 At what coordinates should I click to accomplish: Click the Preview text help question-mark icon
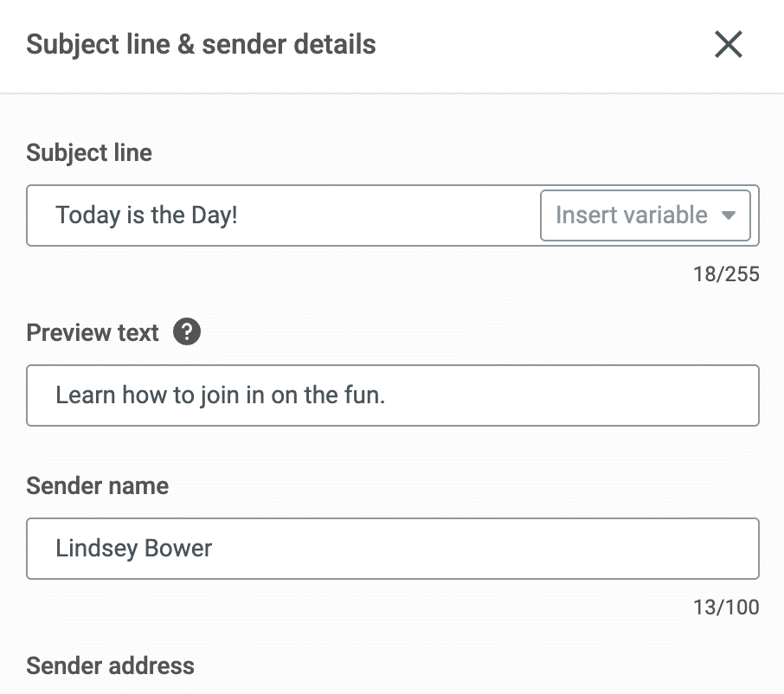[x=187, y=332]
